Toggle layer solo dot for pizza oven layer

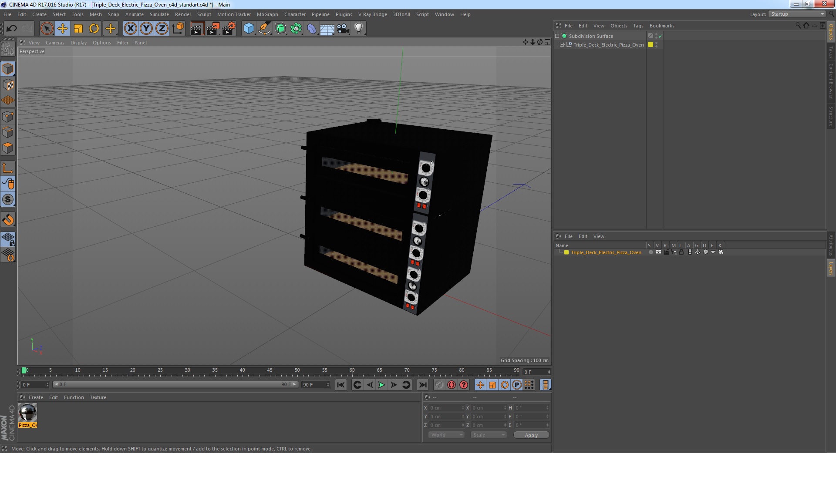click(x=651, y=252)
